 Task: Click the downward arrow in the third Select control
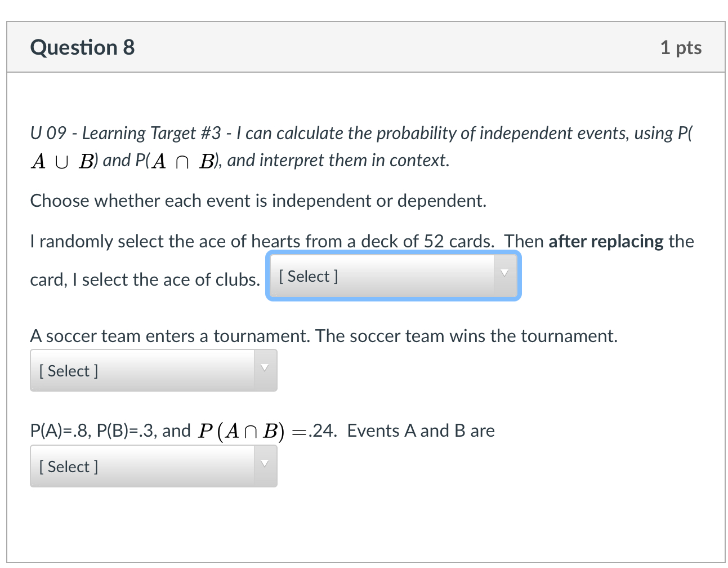click(x=265, y=463)
